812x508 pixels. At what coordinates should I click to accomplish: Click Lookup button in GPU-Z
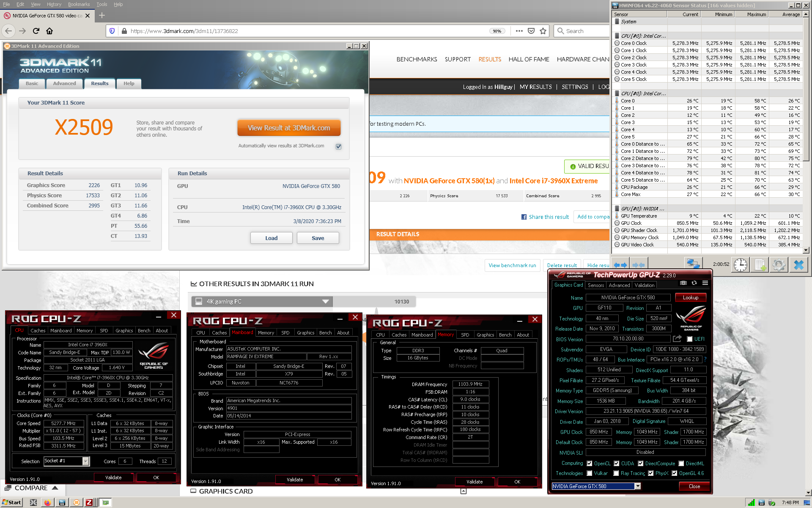tap(690, 298)
